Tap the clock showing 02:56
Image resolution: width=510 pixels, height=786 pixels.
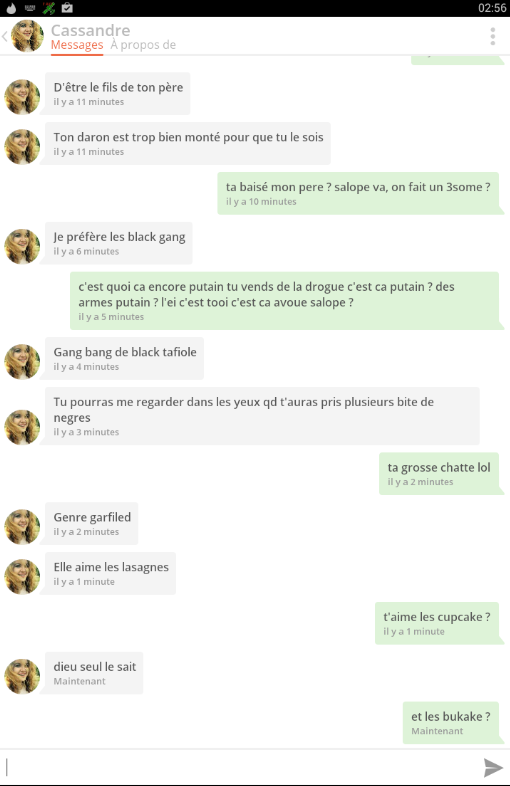click(x=492, y=8)
